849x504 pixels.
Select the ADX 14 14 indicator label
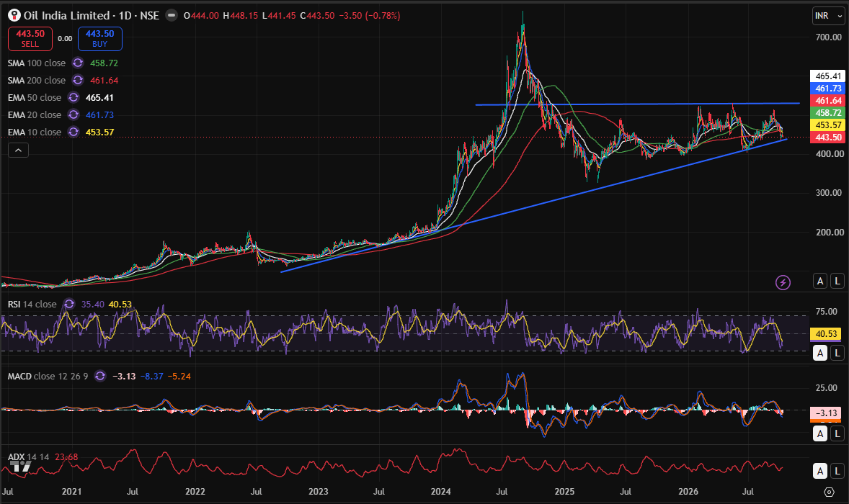point(28,457)
